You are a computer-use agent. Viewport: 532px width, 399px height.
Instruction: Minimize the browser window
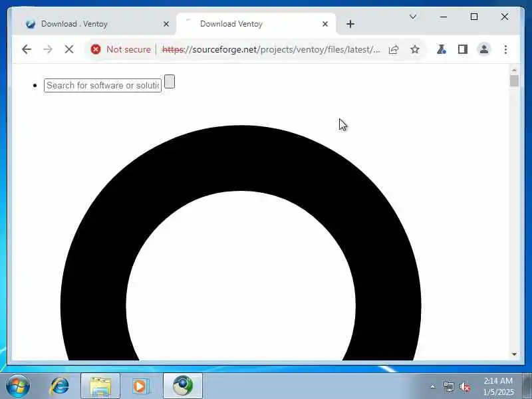[x=444, y=17]
